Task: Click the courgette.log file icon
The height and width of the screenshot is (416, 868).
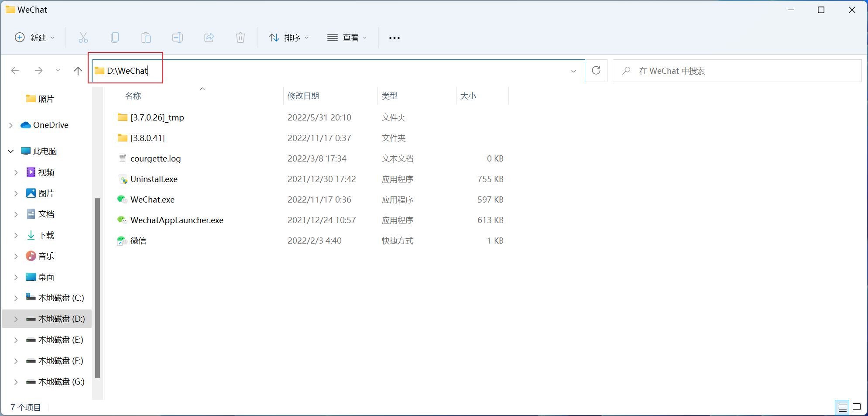Action: pos(122,158)
